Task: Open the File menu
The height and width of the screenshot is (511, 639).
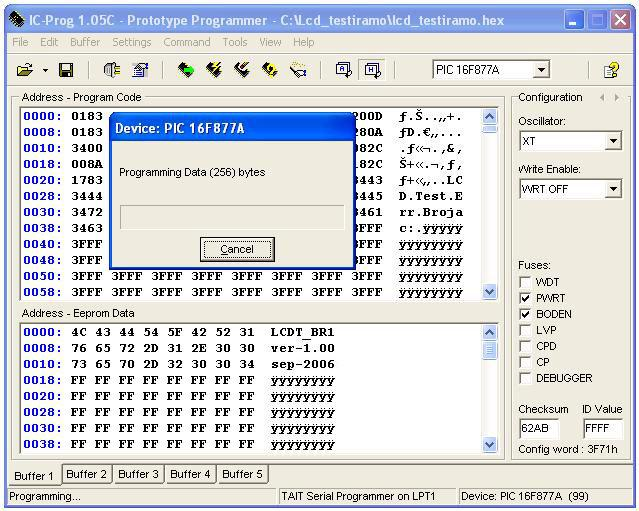Action: click(20, 42)
